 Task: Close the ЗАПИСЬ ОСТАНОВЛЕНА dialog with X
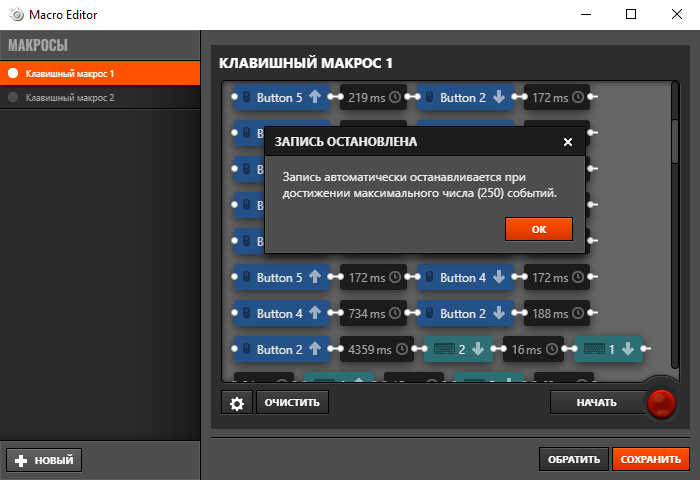point(568,142)
